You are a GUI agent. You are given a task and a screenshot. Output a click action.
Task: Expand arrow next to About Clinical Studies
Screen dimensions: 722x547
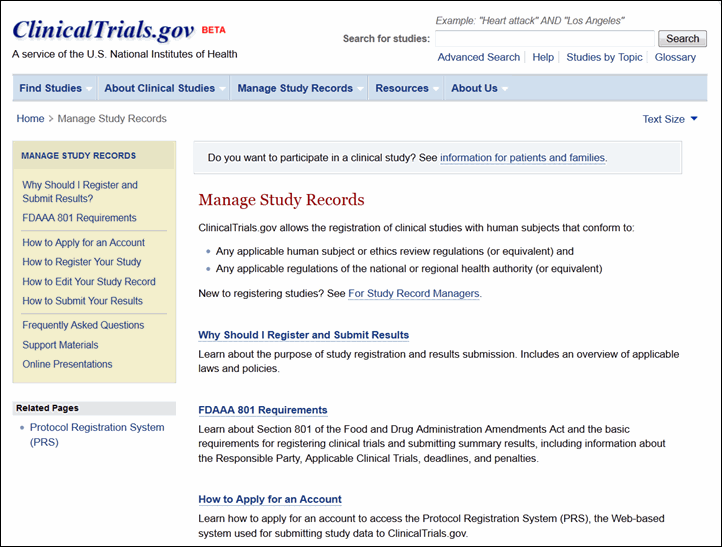[222, 89]
